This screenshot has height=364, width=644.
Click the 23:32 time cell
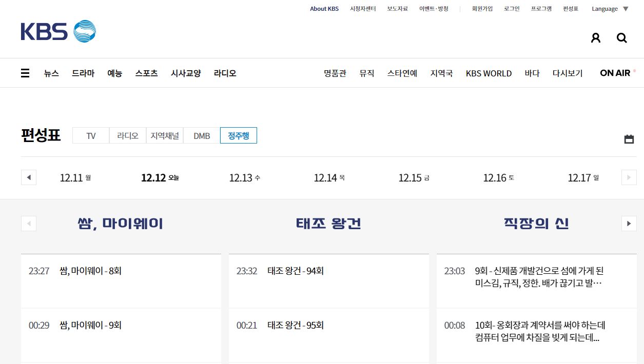click(247, 271)
